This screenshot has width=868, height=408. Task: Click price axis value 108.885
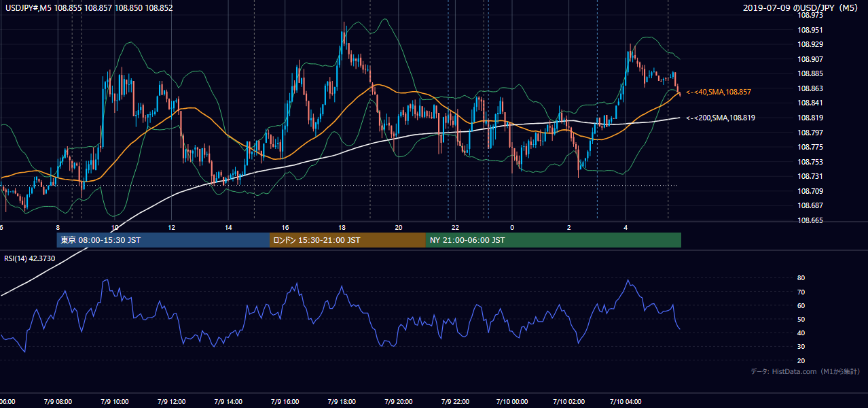[x=810, y=73]
